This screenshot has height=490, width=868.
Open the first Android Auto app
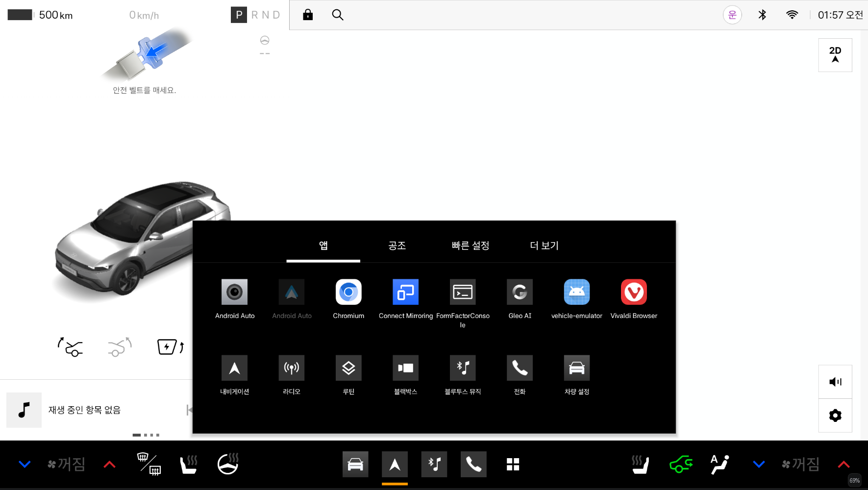point(234,292)
